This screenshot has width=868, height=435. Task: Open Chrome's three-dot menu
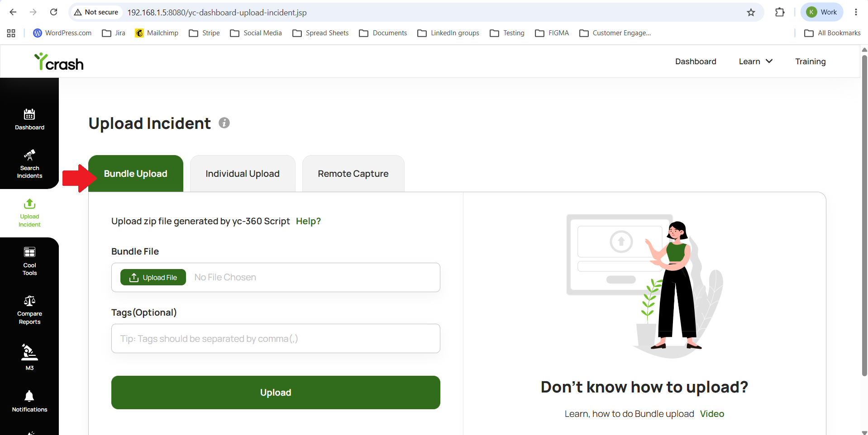pos(856,12)
